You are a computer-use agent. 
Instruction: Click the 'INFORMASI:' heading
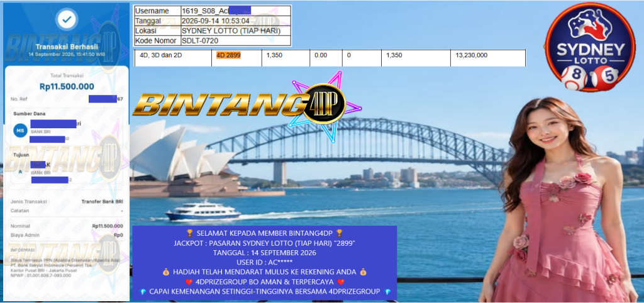tap(23, 250)
